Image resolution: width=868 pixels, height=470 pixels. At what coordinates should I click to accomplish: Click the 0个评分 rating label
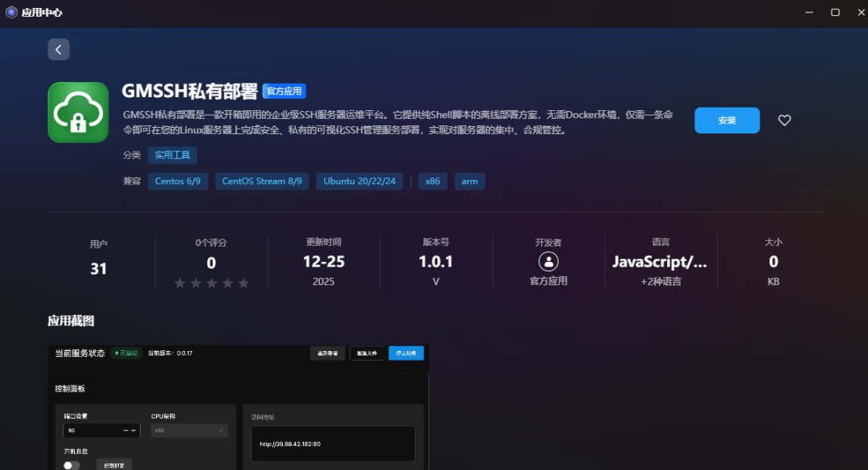(x=211, y=243)
